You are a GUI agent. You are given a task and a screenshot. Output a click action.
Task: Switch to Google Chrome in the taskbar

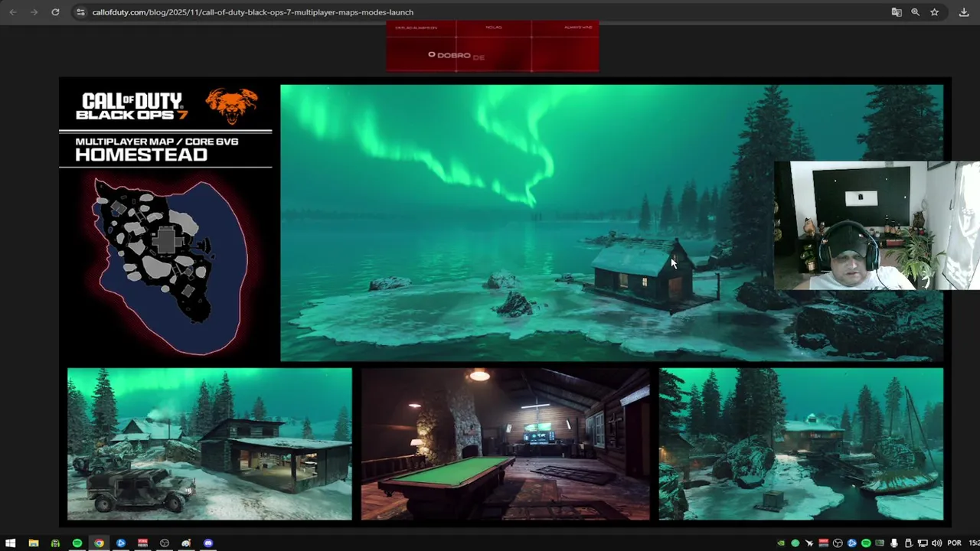pyautogui.click(x=99, y=543)
